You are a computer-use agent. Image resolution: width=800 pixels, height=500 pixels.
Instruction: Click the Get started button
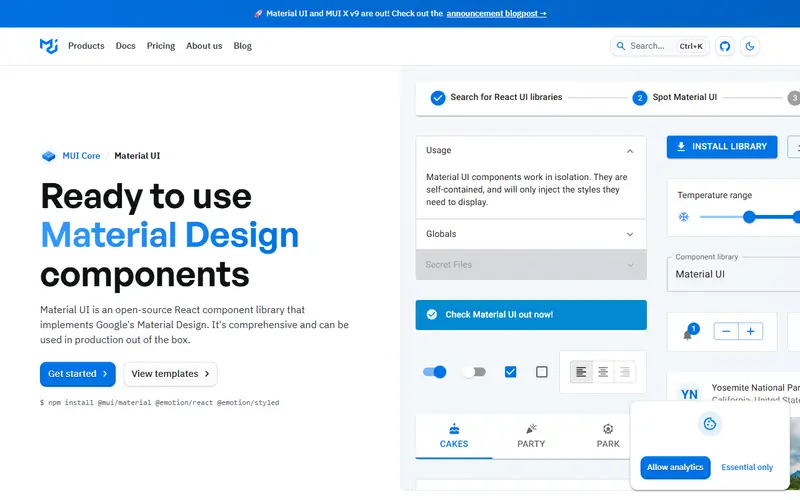tap(78, 374)
